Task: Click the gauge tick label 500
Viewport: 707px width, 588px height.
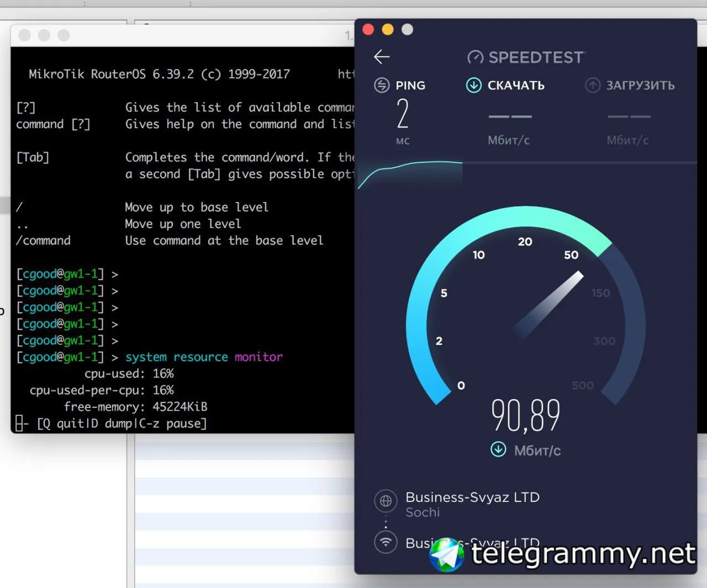Action: [x=583, y=385]
